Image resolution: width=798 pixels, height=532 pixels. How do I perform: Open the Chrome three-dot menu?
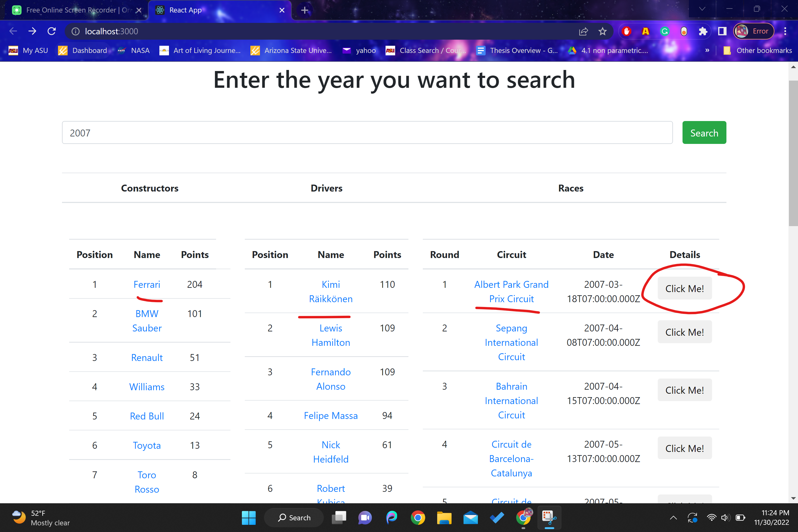pos(785,31)
